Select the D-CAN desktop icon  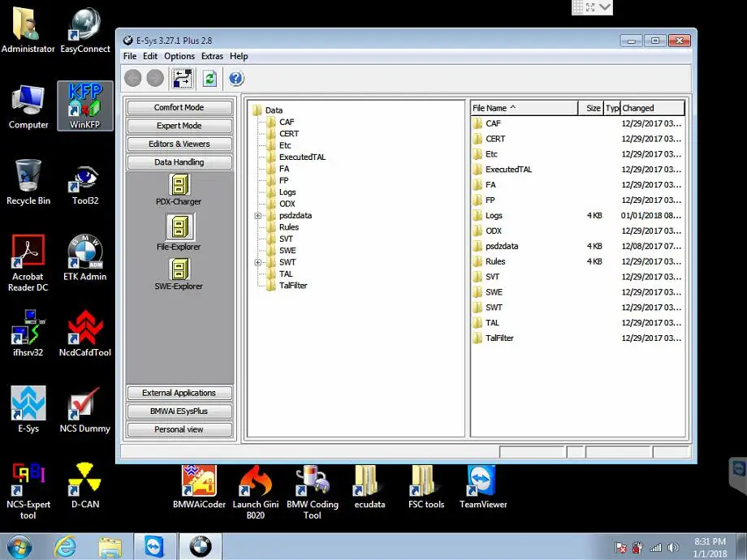point(85,485)
